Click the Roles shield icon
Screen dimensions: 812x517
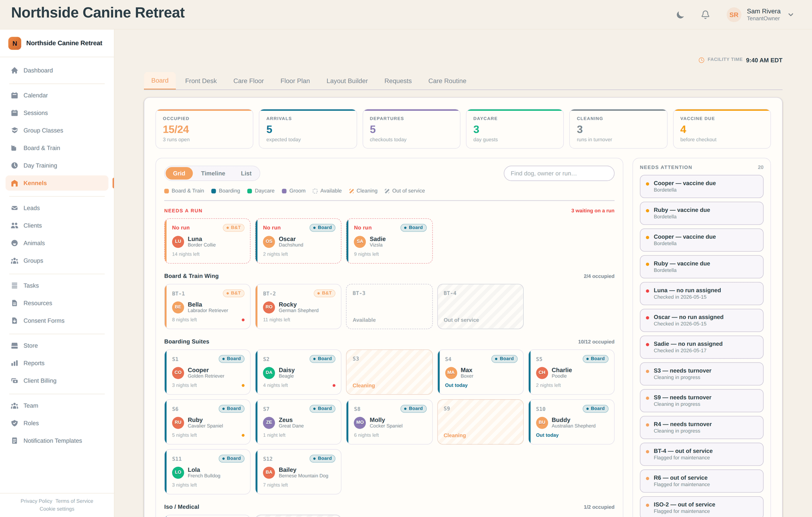pos(14,423)
